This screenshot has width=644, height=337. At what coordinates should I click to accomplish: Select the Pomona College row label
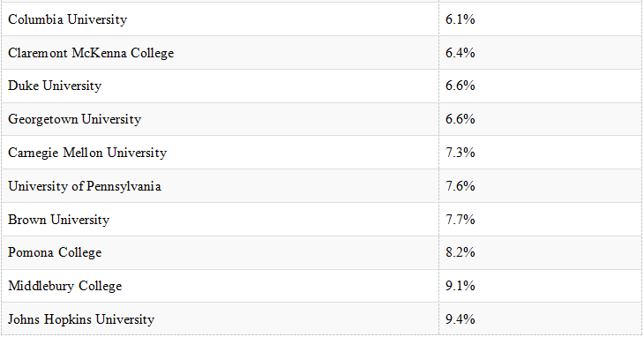[x=55, y=252]
